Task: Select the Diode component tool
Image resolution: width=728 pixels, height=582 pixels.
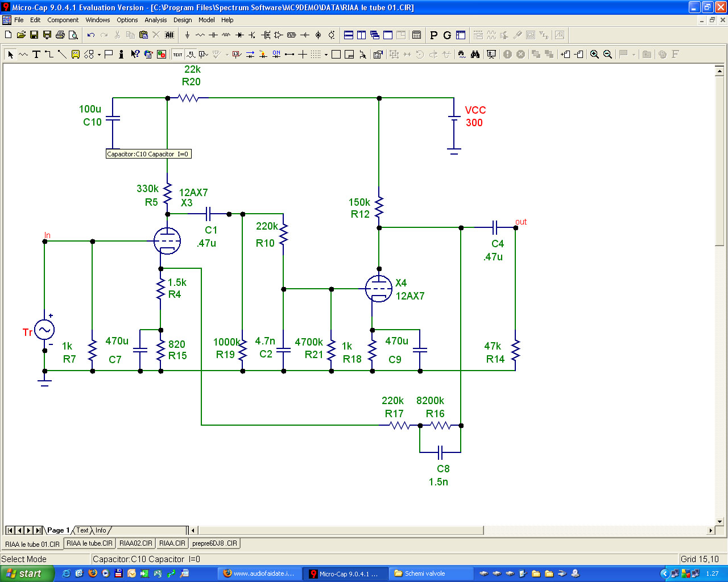Action: [x=239, y=35]
